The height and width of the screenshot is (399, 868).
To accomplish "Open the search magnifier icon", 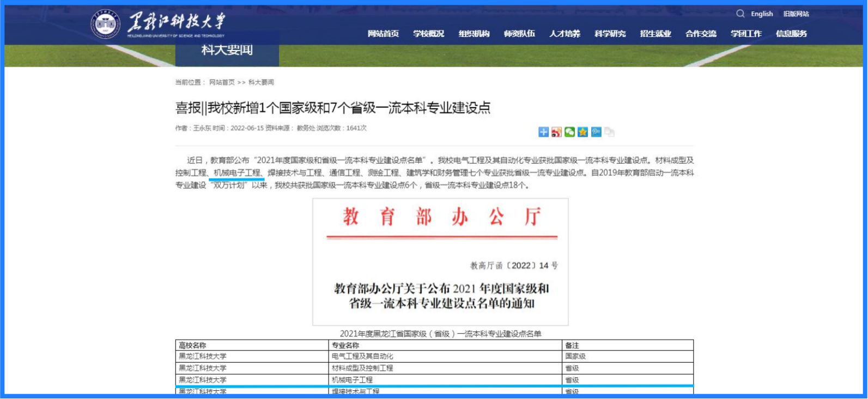I will [x=740, y=14].
